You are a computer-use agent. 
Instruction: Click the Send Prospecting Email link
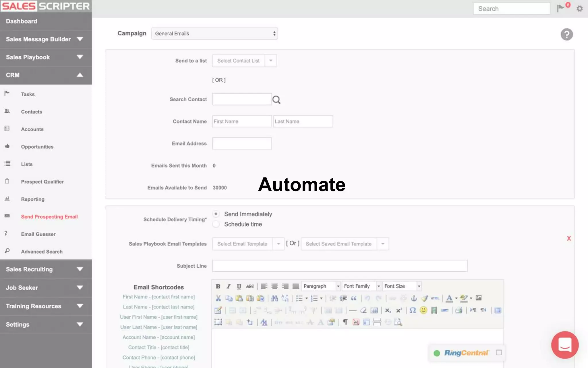pos(49,217)
